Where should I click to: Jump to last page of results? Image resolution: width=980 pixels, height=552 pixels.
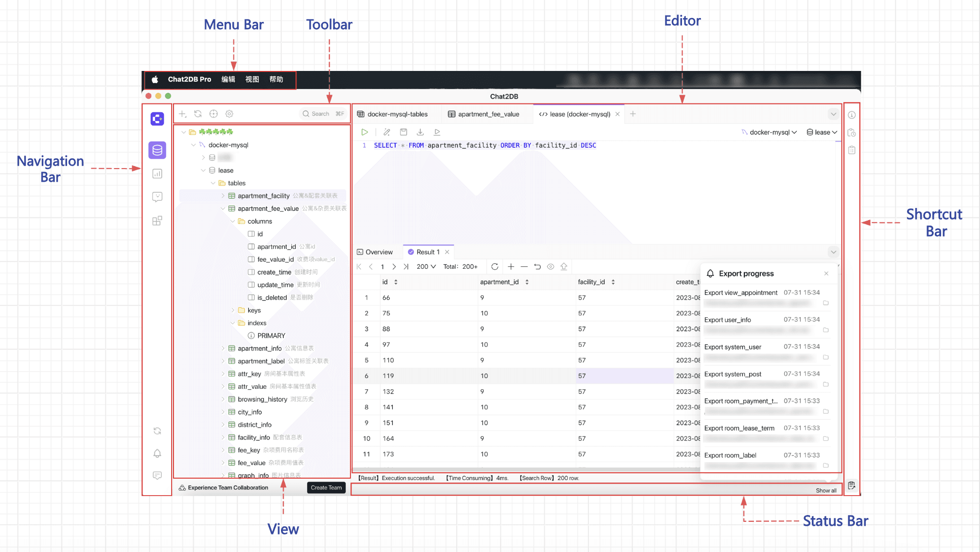(x=406, y=266)
